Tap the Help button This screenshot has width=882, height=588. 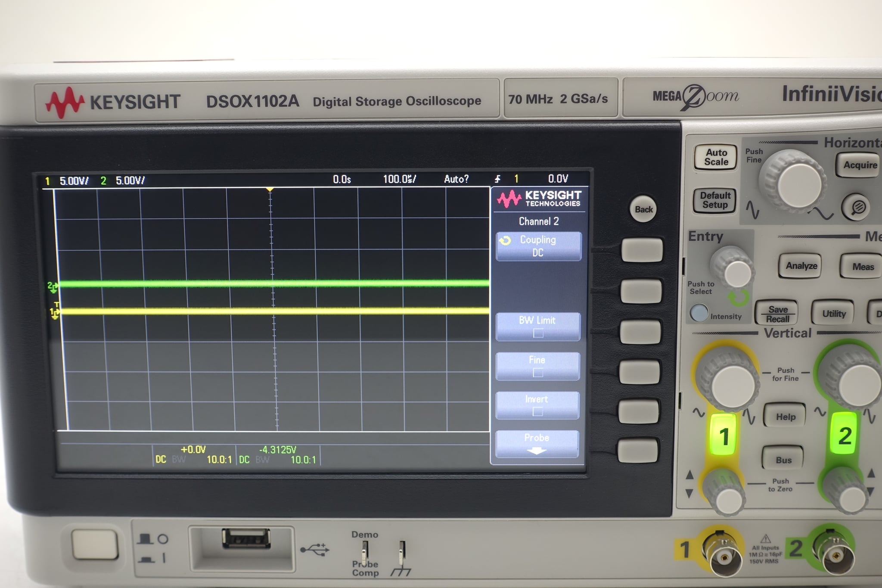(x=785, y=417)
